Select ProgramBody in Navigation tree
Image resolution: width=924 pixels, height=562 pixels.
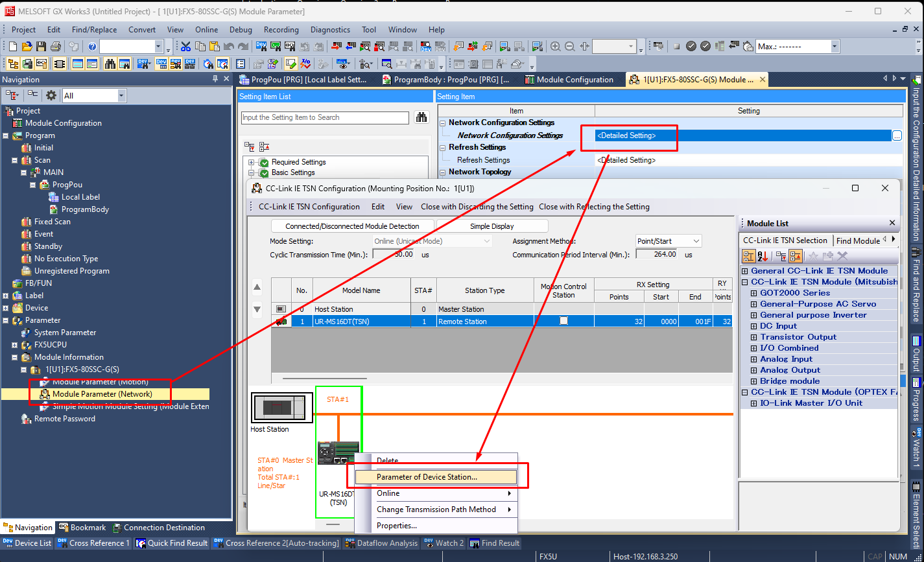tap(85, 209)
